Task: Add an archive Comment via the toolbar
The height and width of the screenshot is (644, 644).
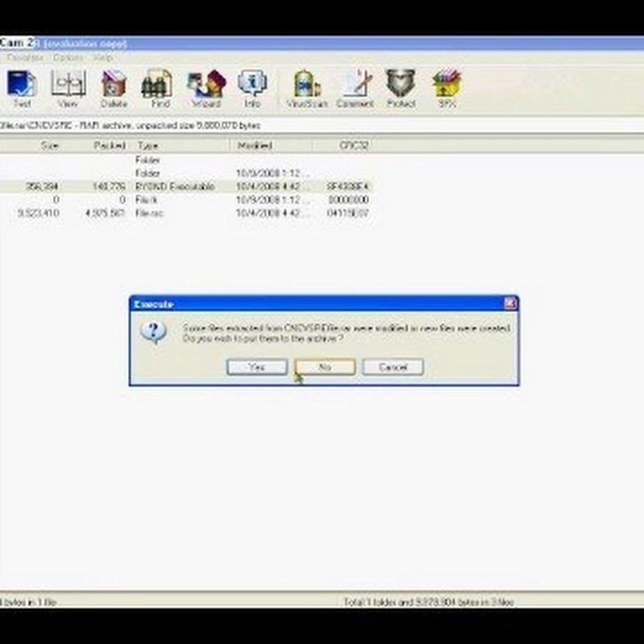Action: 355,89
